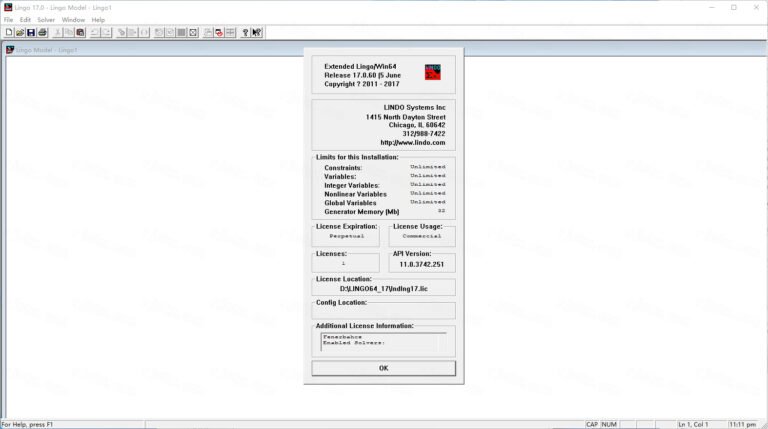This screenshot has width=768, height=429.
Task: Click the Redo toolbar icon
Action: tap(106, 32)
